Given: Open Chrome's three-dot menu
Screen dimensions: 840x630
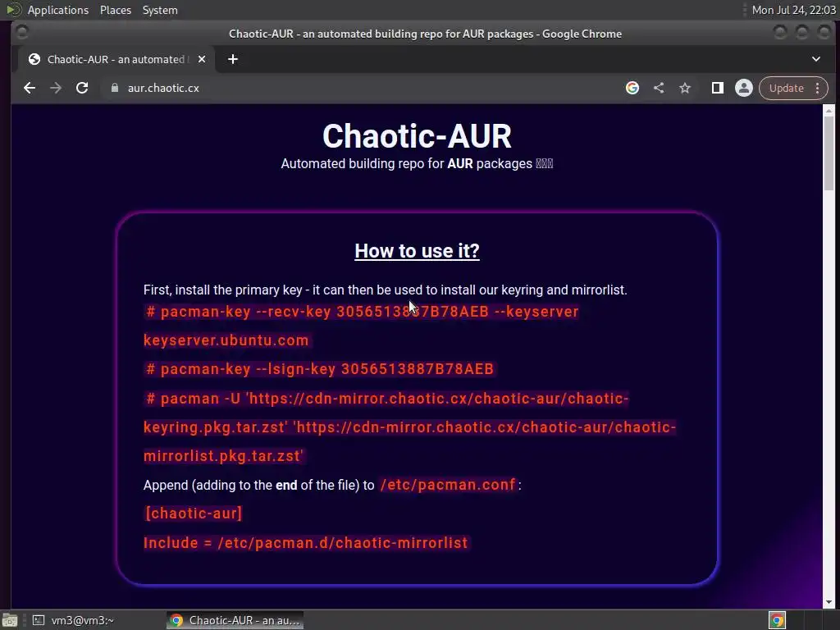Looking at the screenshot, I should point(818,88).
